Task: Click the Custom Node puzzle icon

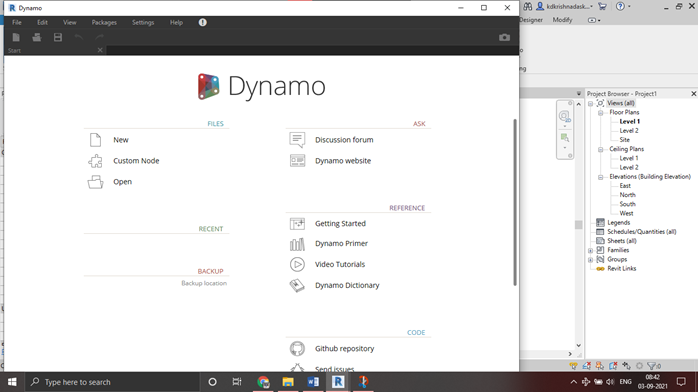Action: point(95,161)
